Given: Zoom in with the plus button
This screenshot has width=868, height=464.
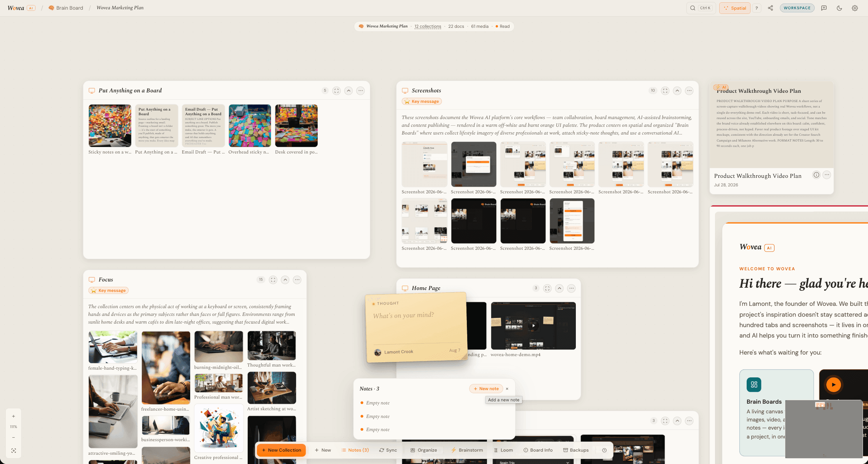Looking at the screenshot, I should pos(14,416).
